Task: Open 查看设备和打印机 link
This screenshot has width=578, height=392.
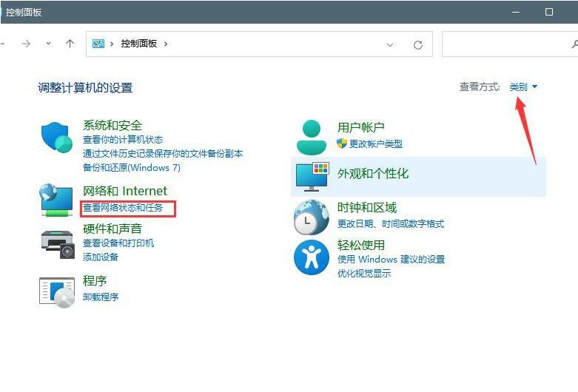Action: click(x=118, y=243)
